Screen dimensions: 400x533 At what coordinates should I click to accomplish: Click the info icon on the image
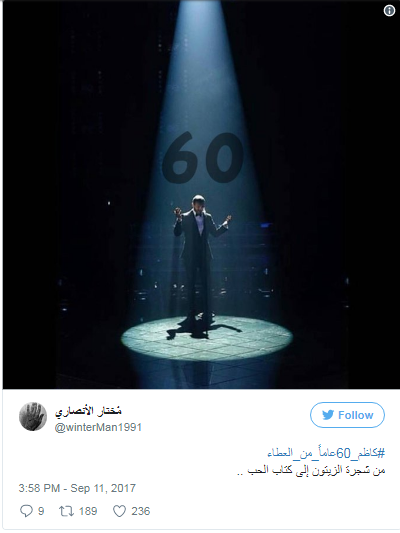(x=389, y=11)
